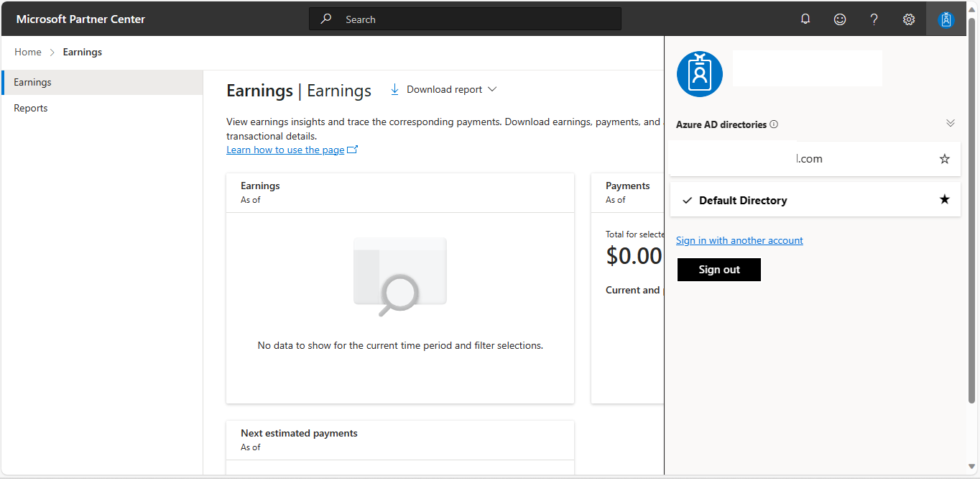Open Learn how to use the page link

[285, 150]
